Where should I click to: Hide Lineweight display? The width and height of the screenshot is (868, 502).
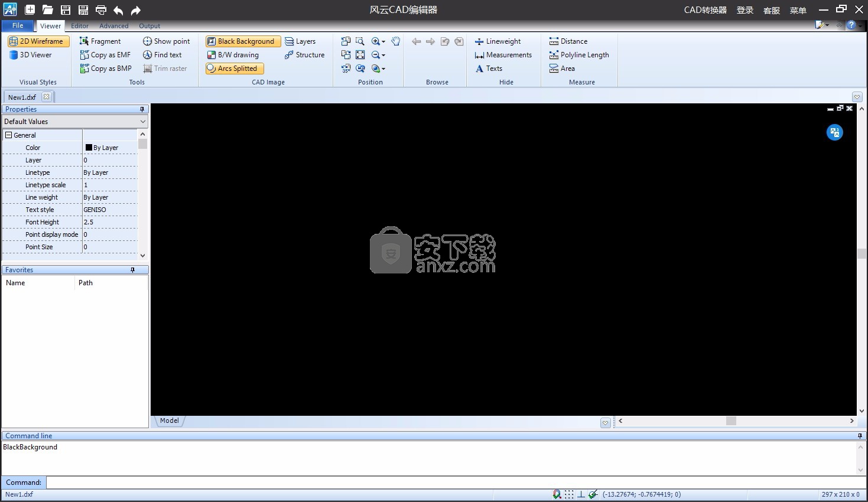coord(498,41)
